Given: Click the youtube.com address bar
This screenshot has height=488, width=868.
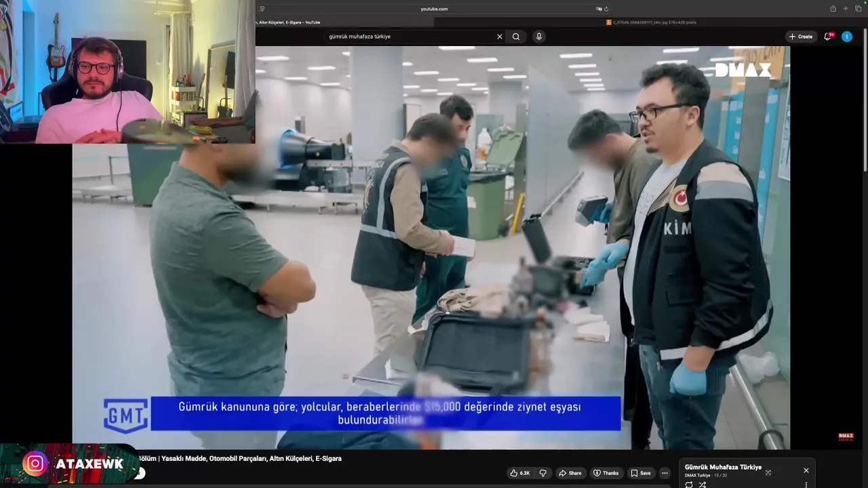Looking at the screenshot, I should coord(434,9).
